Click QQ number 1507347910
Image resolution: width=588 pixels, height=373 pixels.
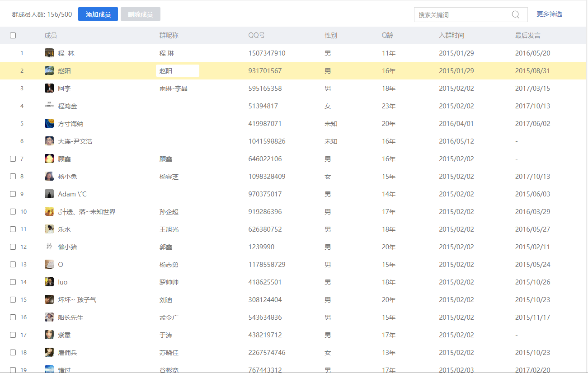pyautogui.click(x=267, y=53)
